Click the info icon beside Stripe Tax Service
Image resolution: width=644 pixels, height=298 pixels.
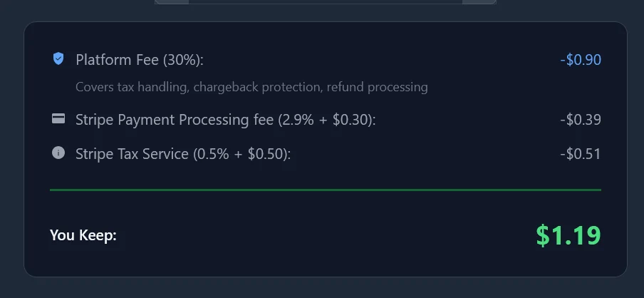[58, 153]
